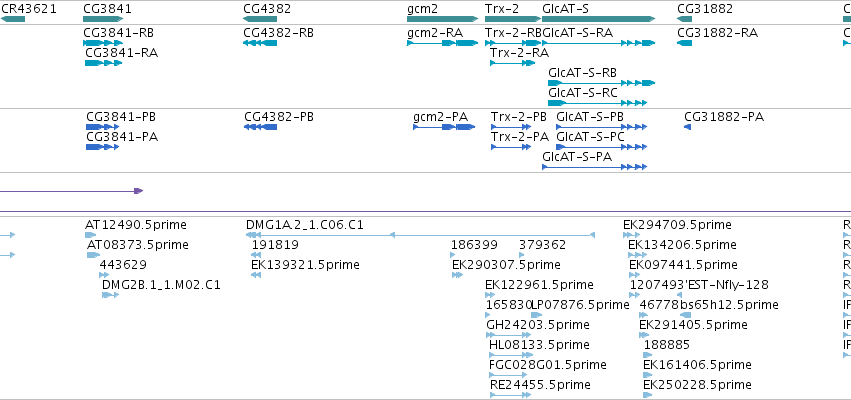Click EST feature 191819
The width and height of the screenshot is (851, 400).
pyautogui.click(x=275, y=245)
